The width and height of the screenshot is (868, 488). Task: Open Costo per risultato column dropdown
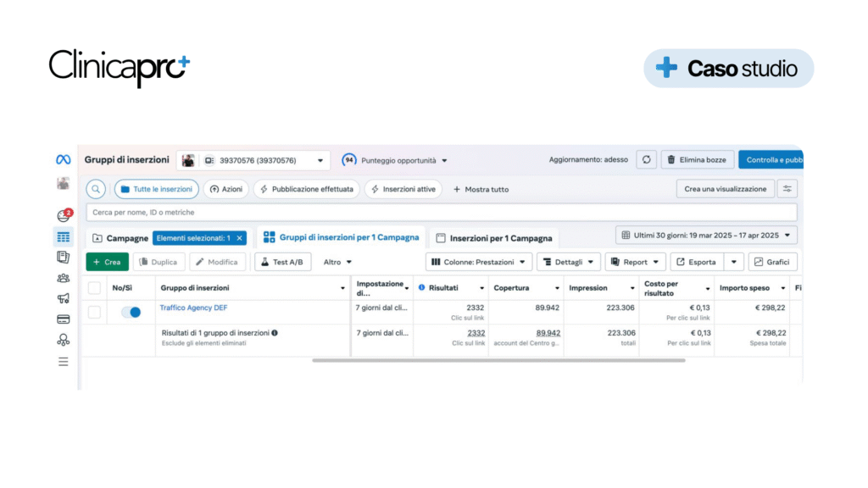708,289
